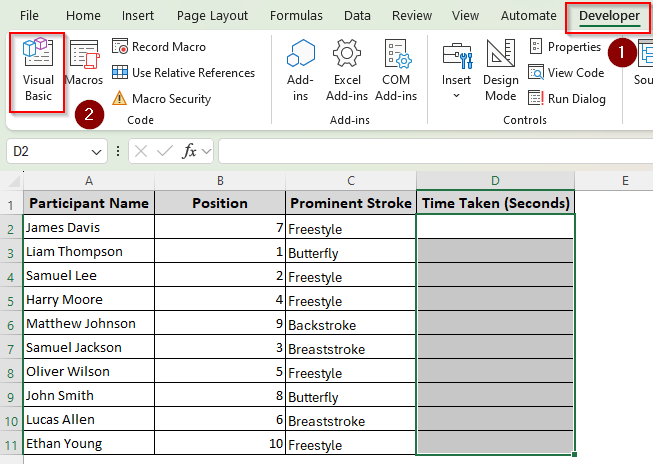The image size is (653, 464).
Task: Select Samuel Jackson's Breaststroke cell
Action: (x=351, y=347)
